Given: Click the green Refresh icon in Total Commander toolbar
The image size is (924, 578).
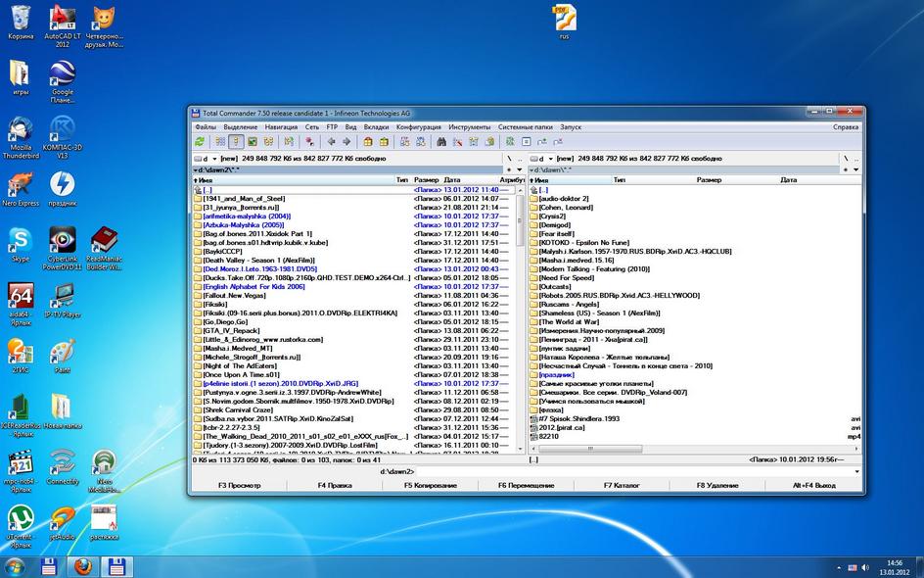Looking at the screenshot, I should 200,141.
